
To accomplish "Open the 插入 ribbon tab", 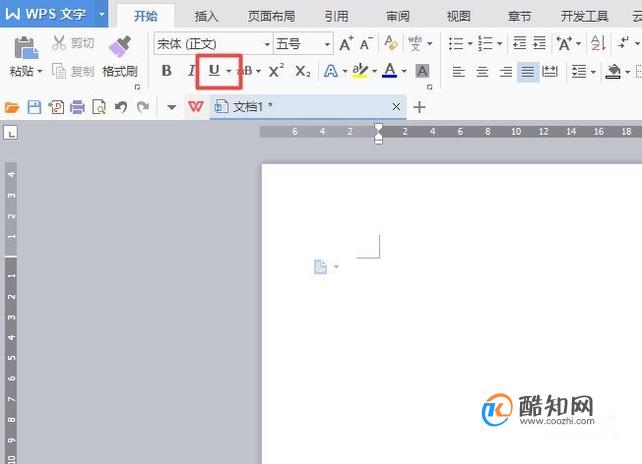I will 206,16.
